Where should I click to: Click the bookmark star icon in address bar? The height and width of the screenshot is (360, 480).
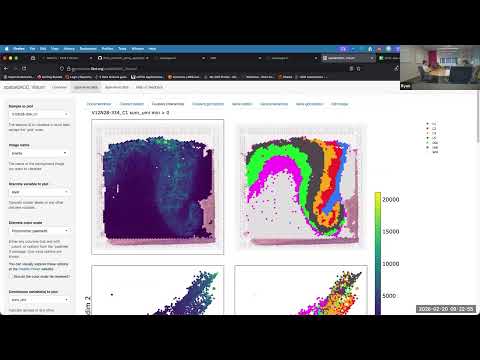click(x=358, y=69)
